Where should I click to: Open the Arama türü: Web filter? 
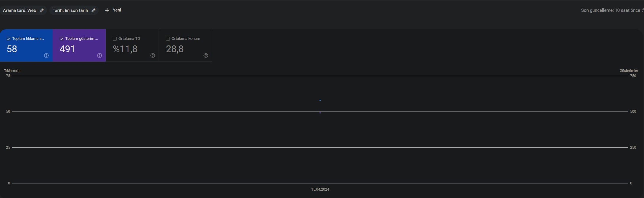click(23, 10)
